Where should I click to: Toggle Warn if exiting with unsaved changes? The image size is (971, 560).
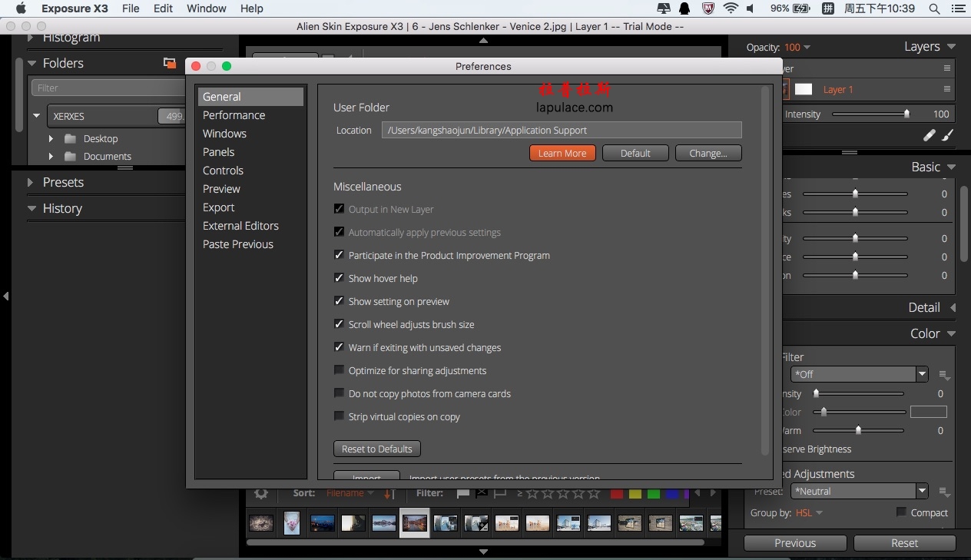pyautogui.click(x=339, y=347)
